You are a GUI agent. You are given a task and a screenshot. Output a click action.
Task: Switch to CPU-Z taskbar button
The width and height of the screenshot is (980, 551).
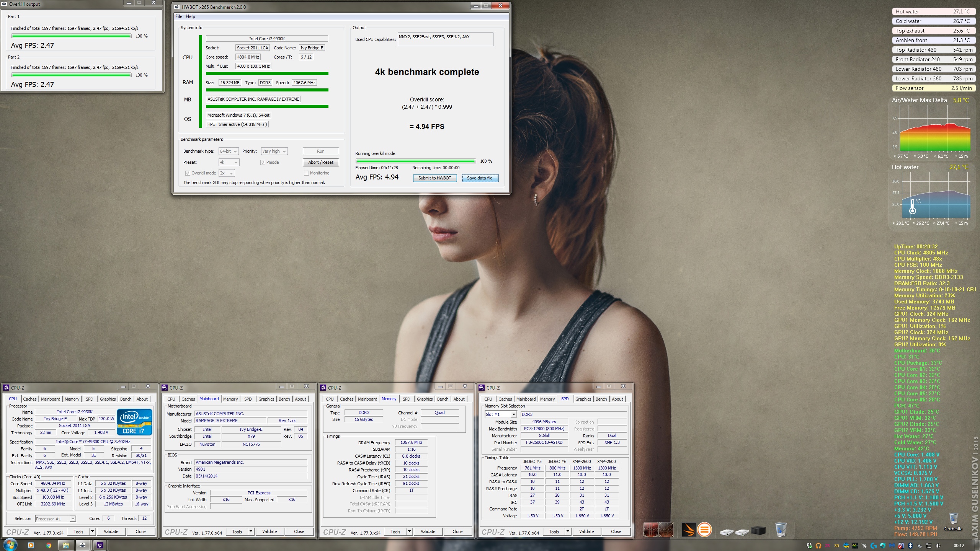pyautogui.click(x=100, y=545)
